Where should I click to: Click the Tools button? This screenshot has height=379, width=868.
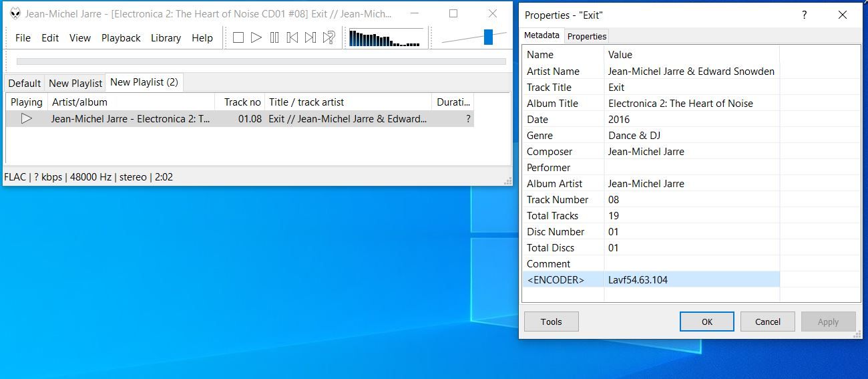tap(552, 322)
